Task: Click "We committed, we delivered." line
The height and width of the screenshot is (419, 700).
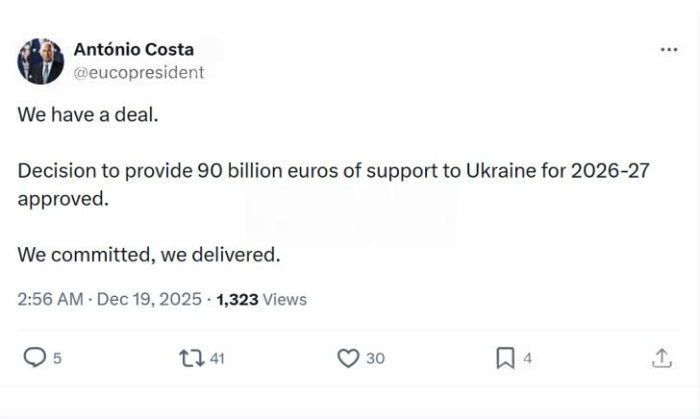Action: pyautogui.click(x=149, y=255)
